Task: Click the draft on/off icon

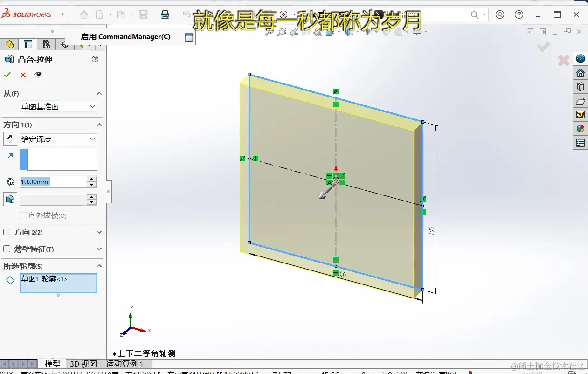Action: (10, 200)
